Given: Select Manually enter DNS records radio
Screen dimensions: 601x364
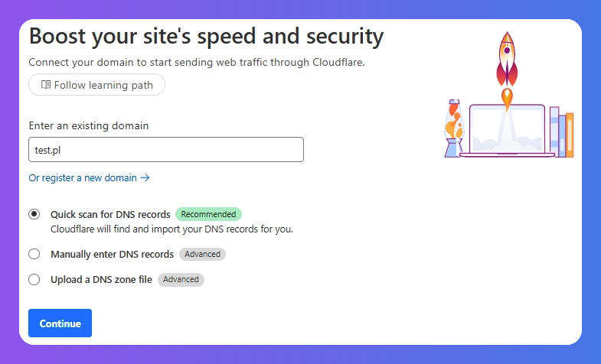Looking at the screenshot, I should point(34,254).
